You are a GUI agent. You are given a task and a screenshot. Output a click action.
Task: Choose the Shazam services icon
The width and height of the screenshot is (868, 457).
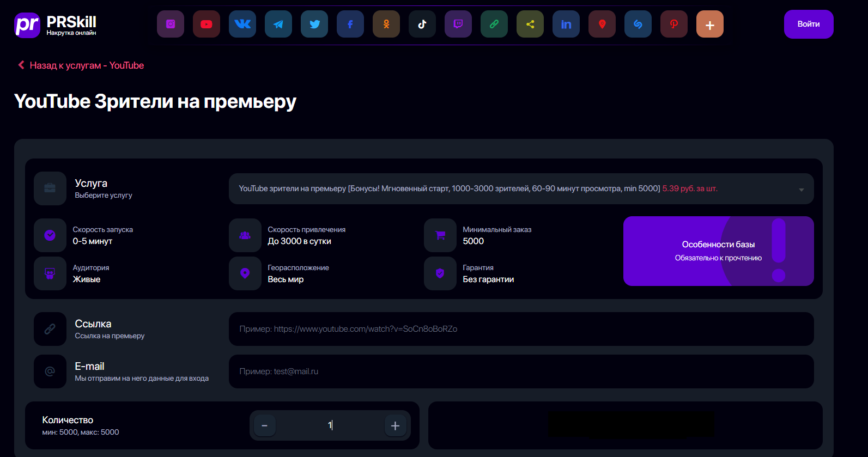coord(638,24)
